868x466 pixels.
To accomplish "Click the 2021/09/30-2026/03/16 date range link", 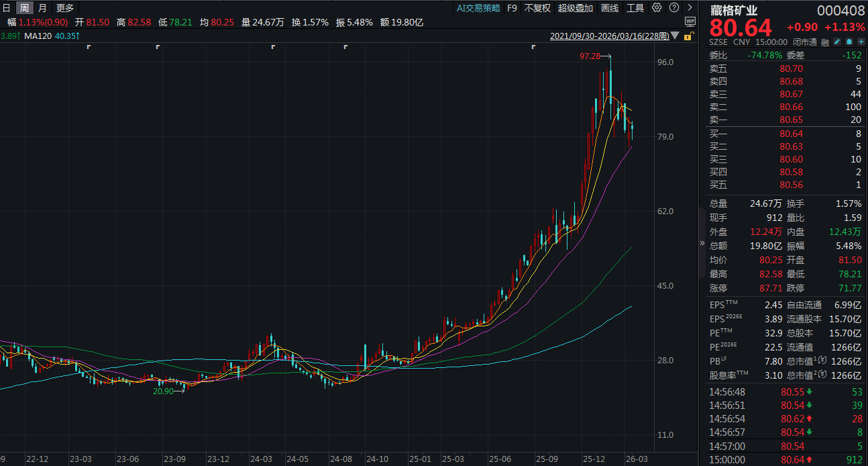I will pos(609,36).
